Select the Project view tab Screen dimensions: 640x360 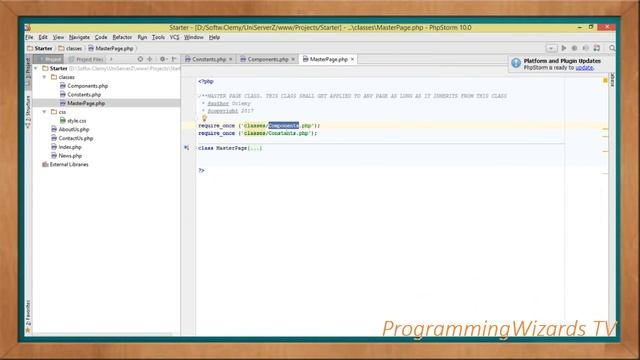click(49, 60)
